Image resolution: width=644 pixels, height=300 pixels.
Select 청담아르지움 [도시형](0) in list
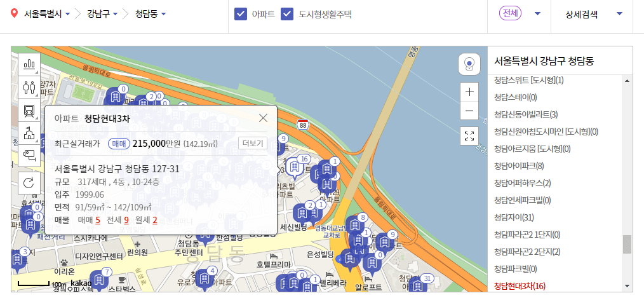point(532,149)
